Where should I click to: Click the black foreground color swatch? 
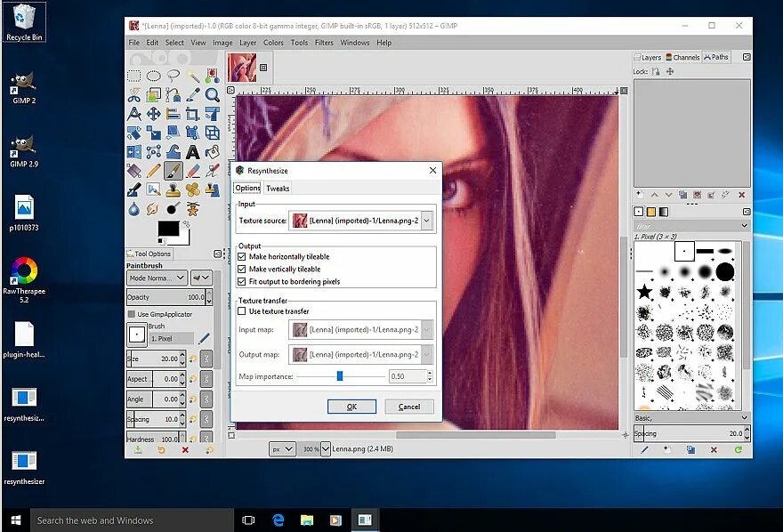pyautogui.click(x=168, y=229)
